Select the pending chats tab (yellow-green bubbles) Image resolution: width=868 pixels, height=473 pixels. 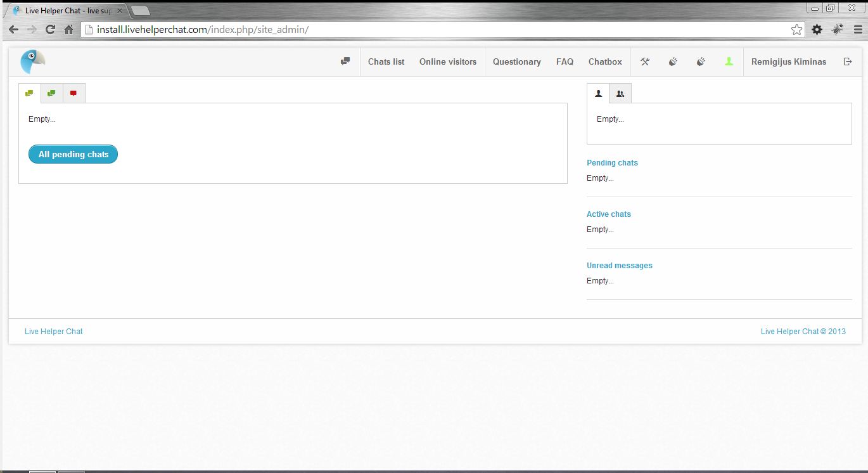(29, 93)
